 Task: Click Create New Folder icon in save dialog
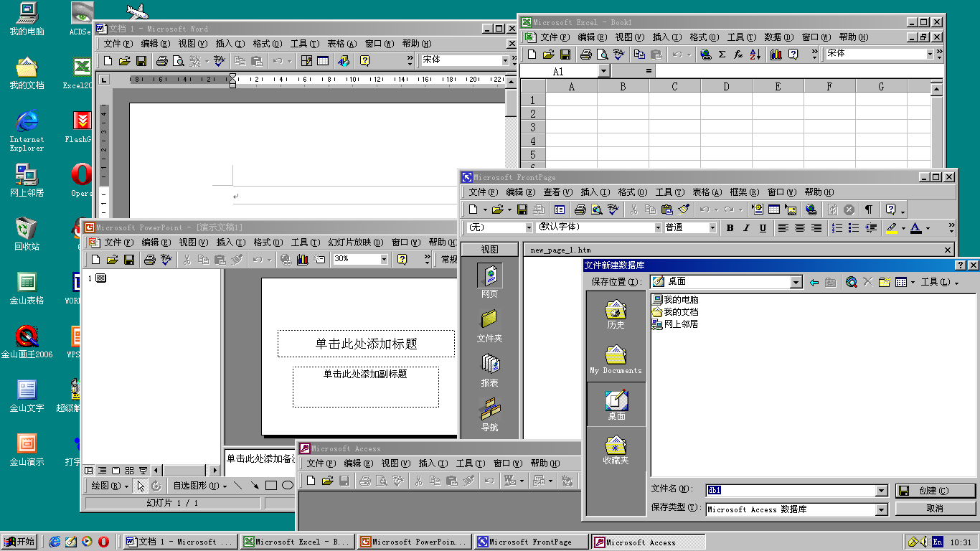click(884, 282)
